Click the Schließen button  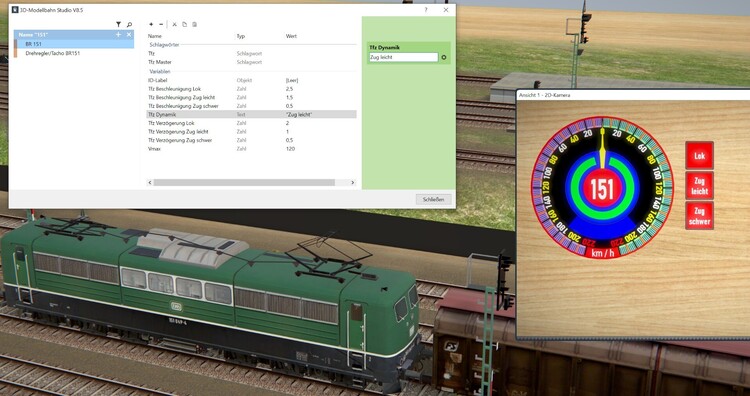pyautogui.click(x=433, y=199)
